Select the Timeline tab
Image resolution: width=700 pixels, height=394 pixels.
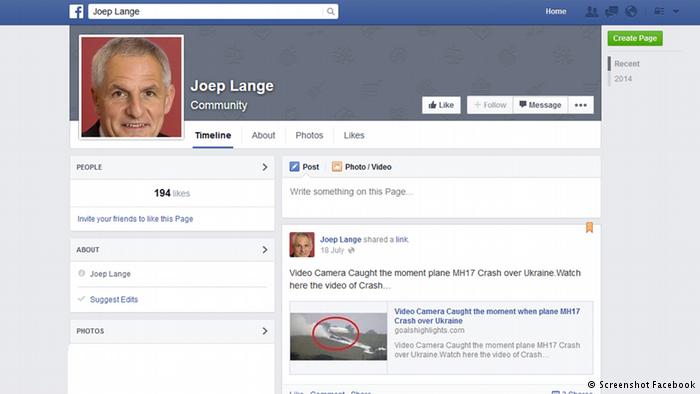point(213,135)
